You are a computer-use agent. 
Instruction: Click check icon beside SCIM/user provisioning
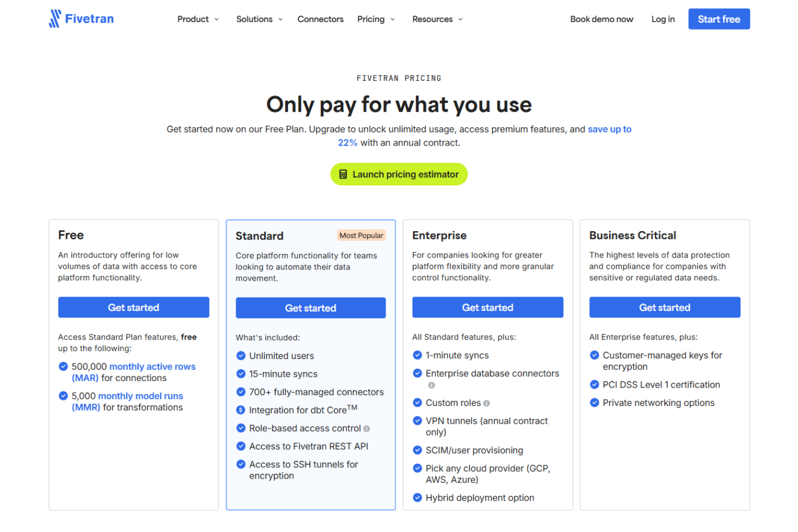pos(417,450)
